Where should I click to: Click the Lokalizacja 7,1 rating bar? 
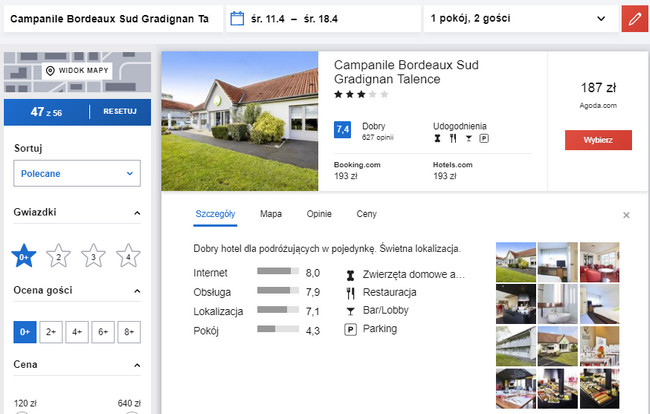point(278,310)
